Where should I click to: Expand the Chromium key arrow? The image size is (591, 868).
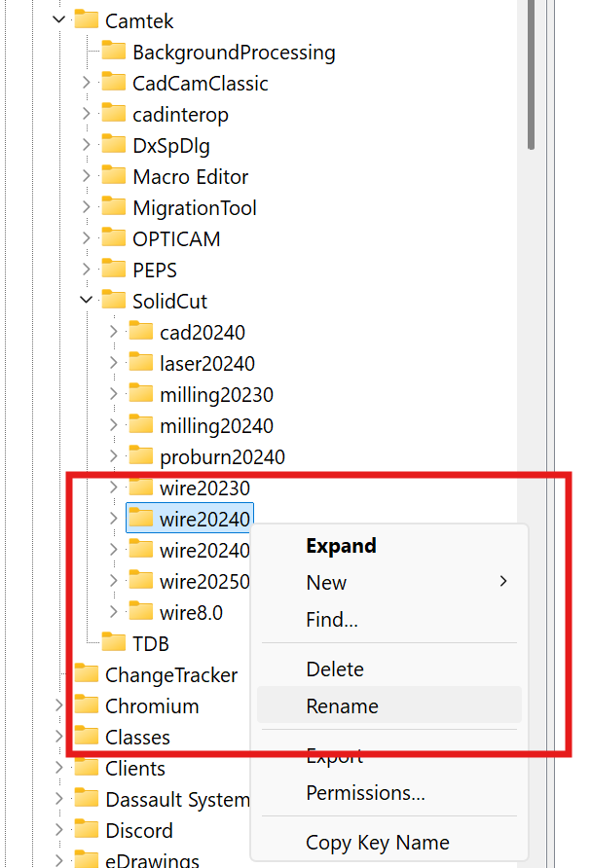tap(59, 705)
